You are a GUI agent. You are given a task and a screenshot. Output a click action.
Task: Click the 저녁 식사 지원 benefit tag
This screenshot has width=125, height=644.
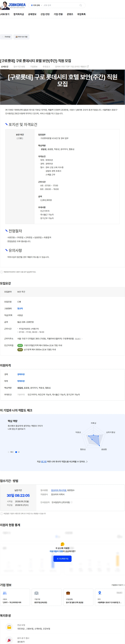pyautogui.click(x=21, y=37)
